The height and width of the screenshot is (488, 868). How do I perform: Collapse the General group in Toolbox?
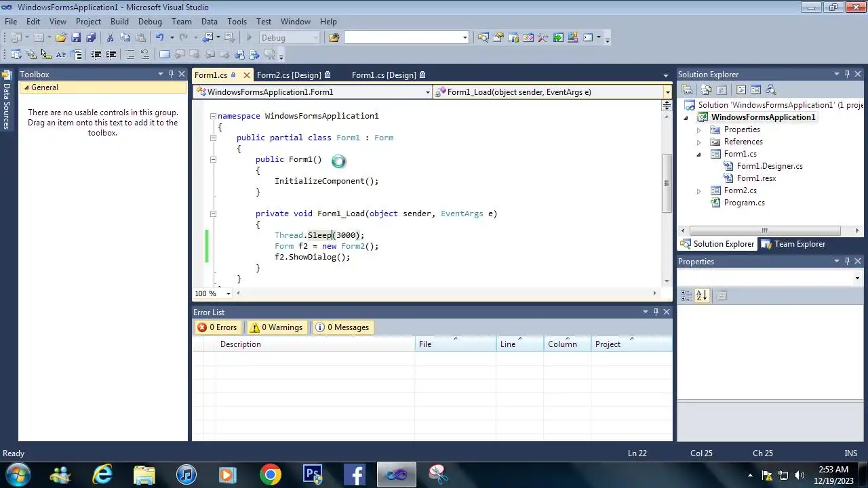26,87
